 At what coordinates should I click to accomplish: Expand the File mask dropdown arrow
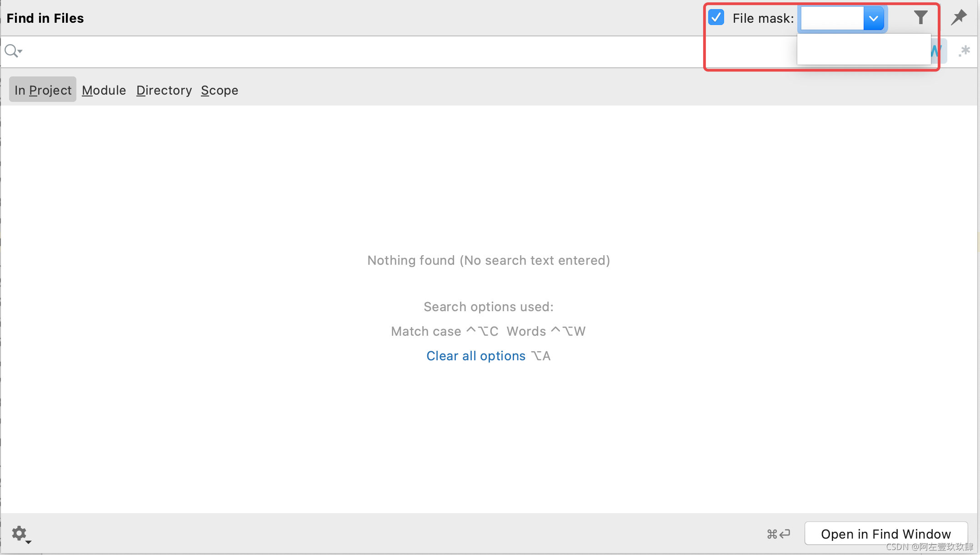[x=873, y=18]
